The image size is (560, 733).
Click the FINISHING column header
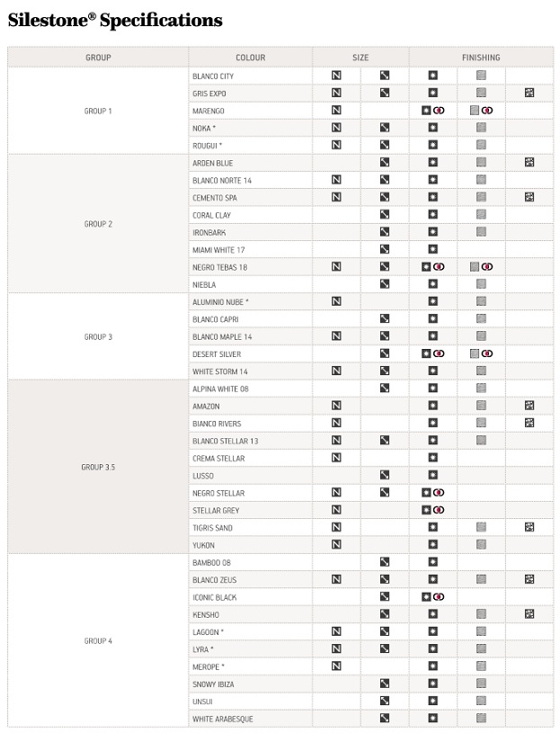(481, 58)
